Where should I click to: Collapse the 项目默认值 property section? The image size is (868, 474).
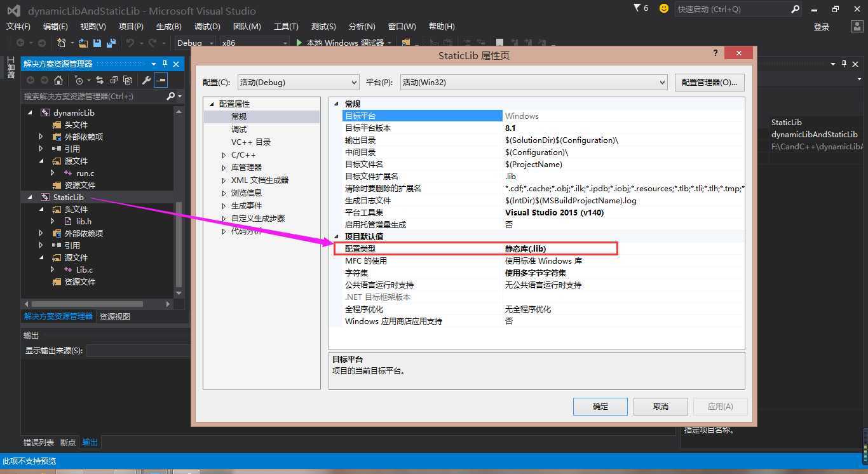point(337,236)
